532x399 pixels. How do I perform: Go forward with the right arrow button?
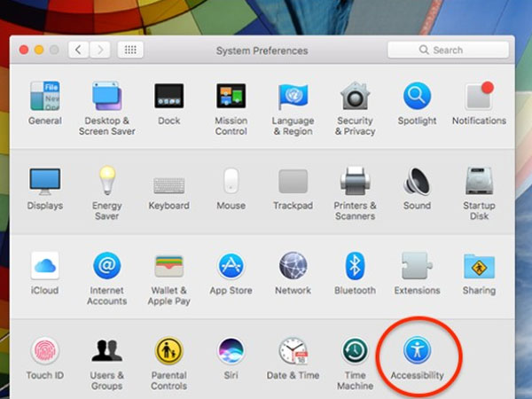100,50
